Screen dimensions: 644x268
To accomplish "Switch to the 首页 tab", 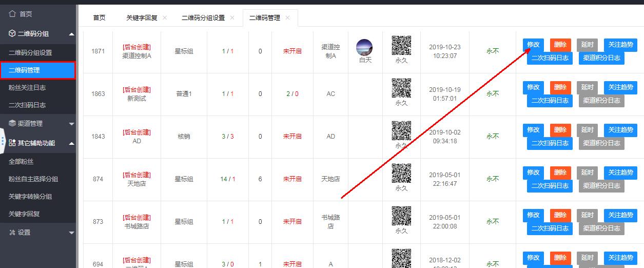I will pyautogui.click(x=99, y=17).
